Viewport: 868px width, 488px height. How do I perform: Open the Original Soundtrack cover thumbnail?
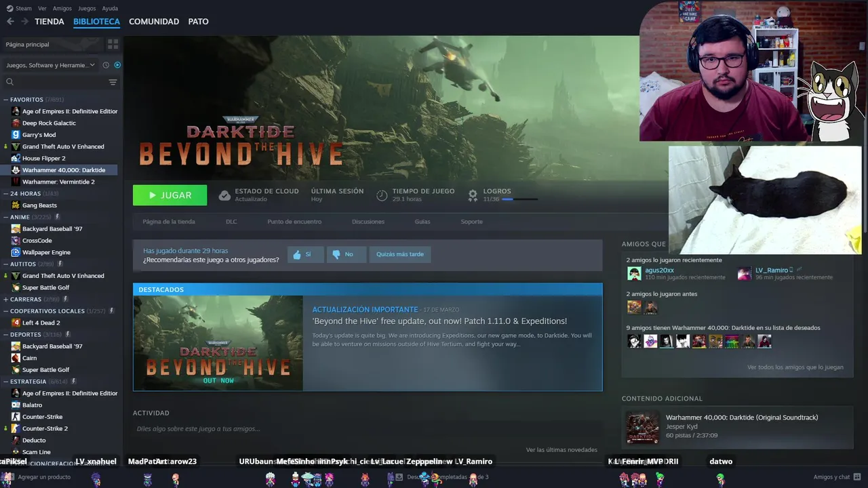coord(642,428)
